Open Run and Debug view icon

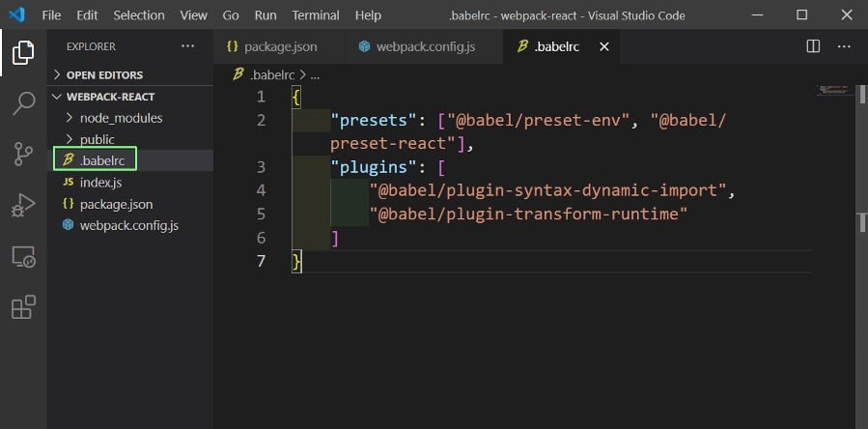tap(23, 205)
